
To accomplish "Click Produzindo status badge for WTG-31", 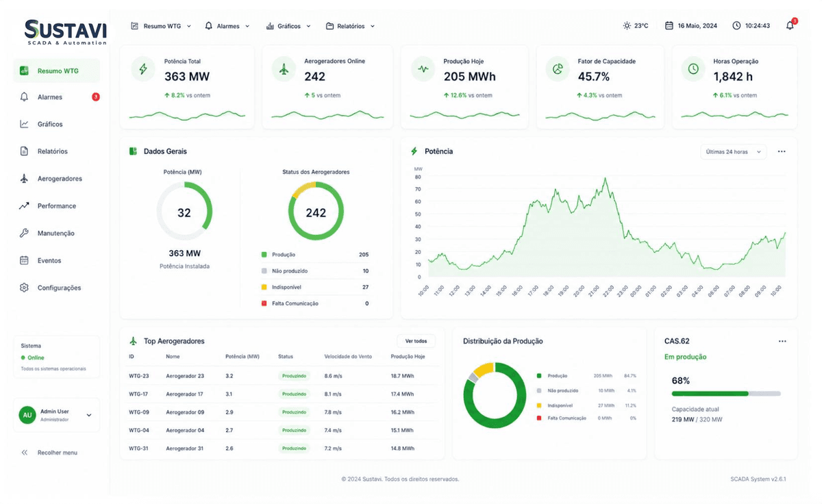I will pos(294,449).
